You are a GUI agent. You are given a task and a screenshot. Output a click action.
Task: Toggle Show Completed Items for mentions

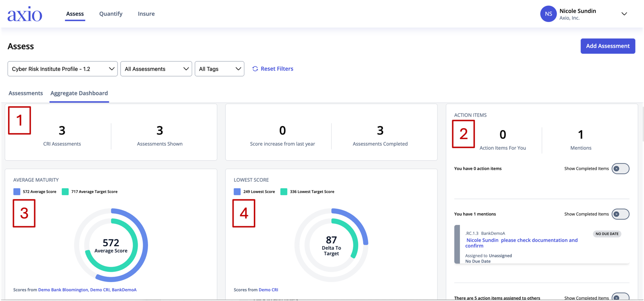click(x=620, y=214)
